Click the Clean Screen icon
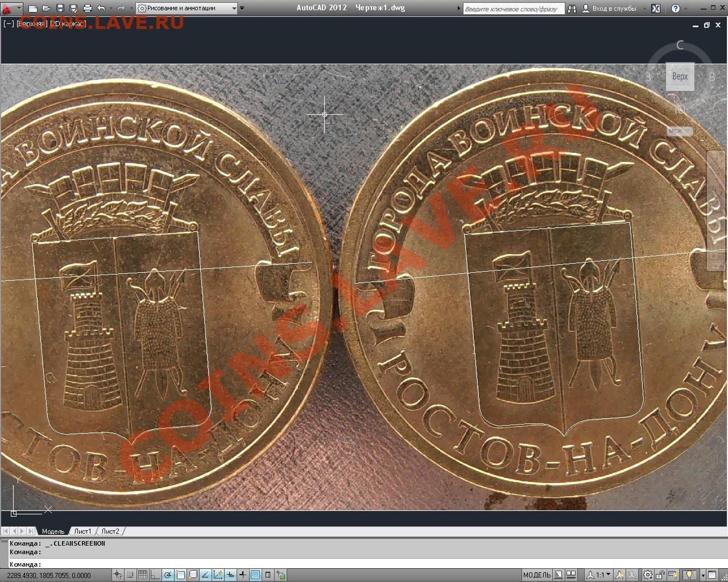 point(712,575)
